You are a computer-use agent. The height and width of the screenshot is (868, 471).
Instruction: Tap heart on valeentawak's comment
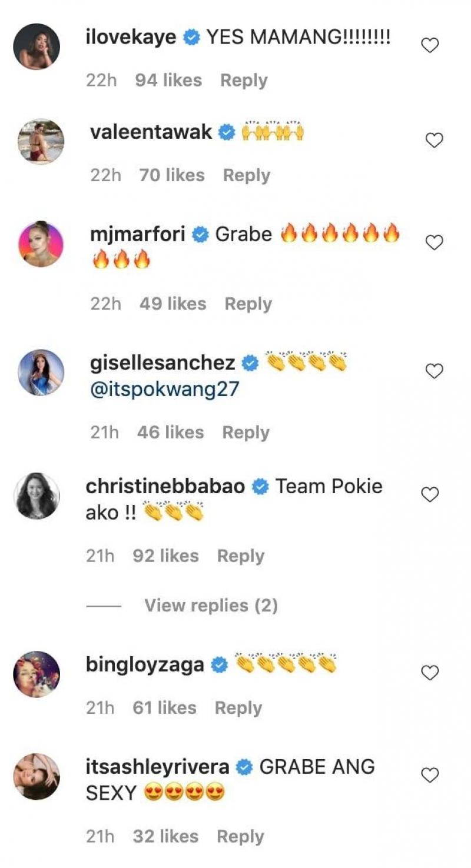434,140
